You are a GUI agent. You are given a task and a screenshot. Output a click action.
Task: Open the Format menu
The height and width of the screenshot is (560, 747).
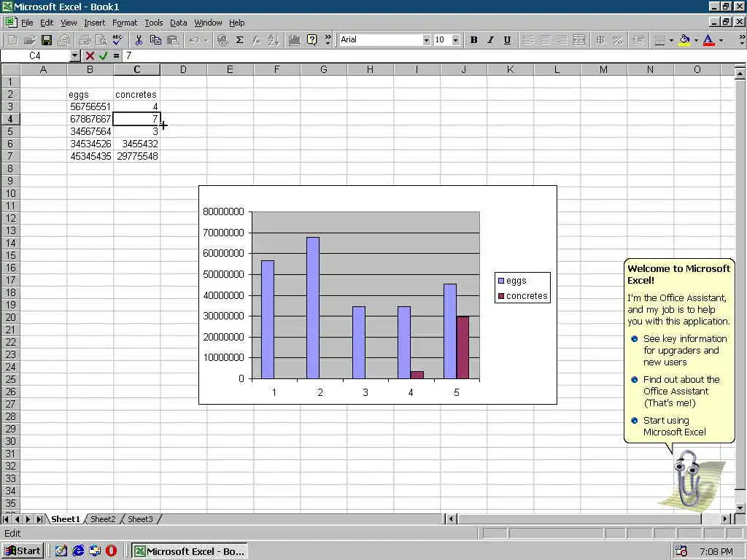[124, 23]
